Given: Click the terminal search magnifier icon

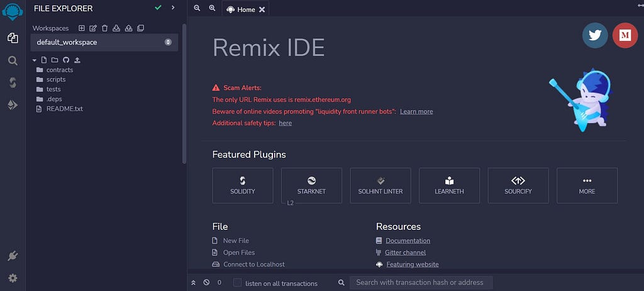Looking at the screenshot, I should tap(341, 282).
